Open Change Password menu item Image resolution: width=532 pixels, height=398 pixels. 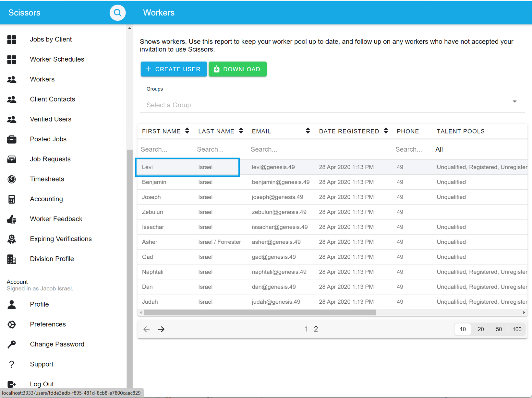tap(57, 344)
